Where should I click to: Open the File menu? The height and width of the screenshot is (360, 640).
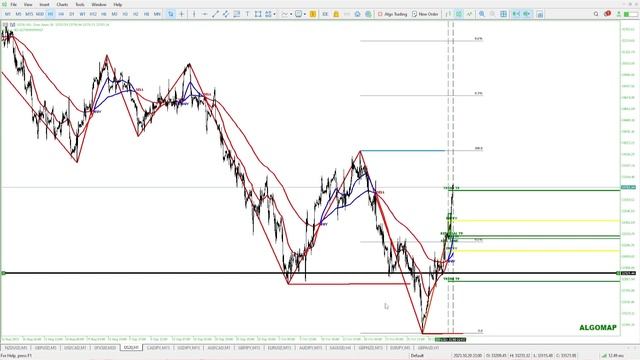coord(13,4)
